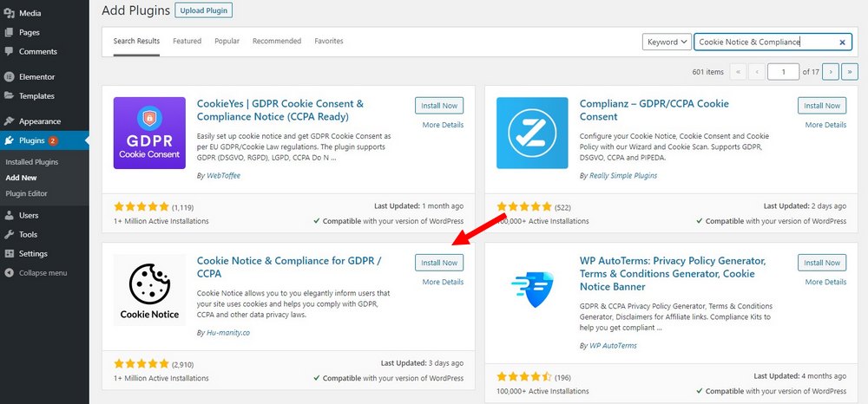The height and width of the screenshot is (404, 868).
Task: Switch to the Popular plugins tab
Action: pos(227,41)
